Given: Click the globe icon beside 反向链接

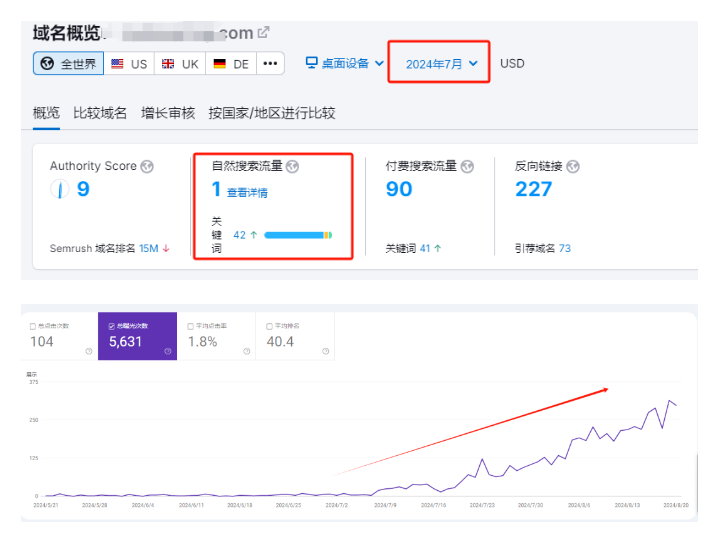Looking at the screenshot, I should tap(573, 166).
